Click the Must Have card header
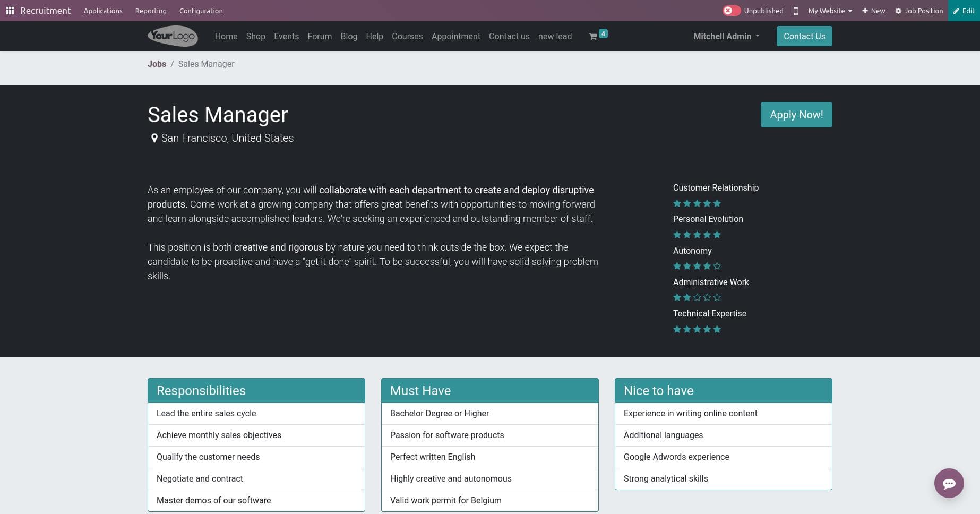The image size is (980, 514). point(490,391)
